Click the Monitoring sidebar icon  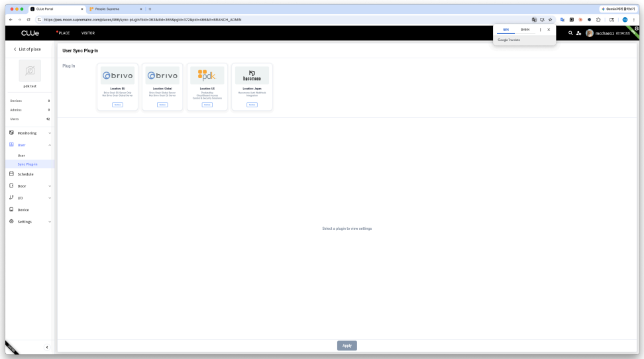tap(11, 132)
